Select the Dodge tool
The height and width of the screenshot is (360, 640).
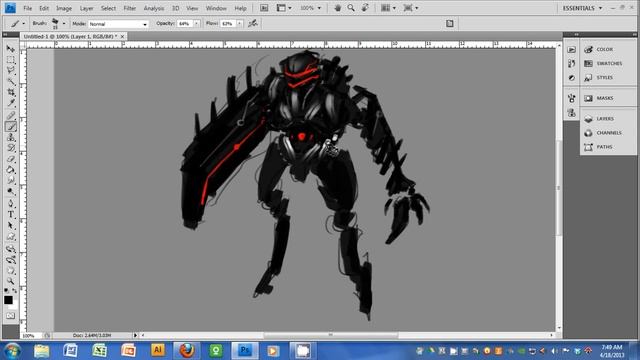tap(11, 192)
